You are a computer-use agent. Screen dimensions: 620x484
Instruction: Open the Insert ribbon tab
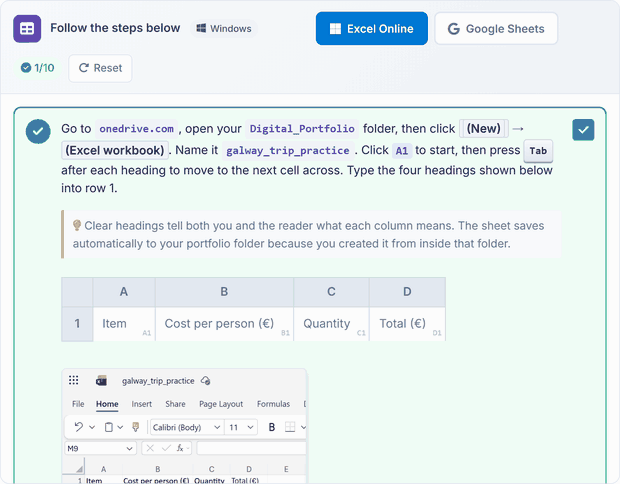[x=142, y=404]
